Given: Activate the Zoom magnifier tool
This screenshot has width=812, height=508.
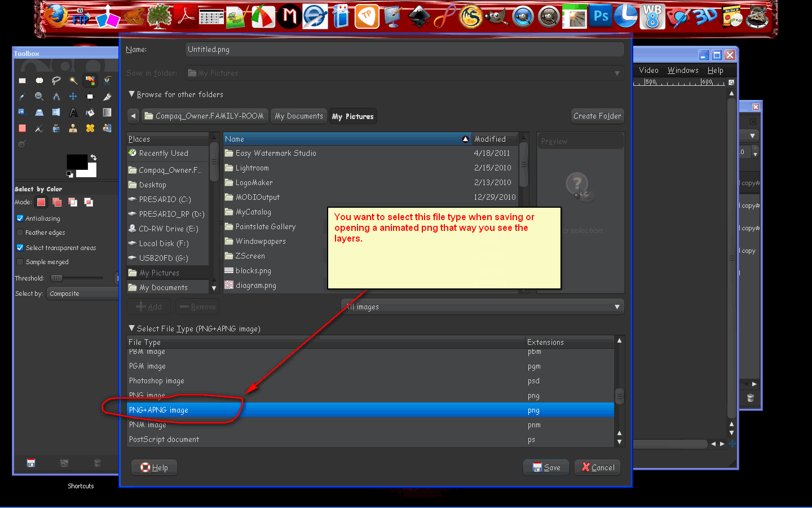Looking at the screenshot, I should [39, 97].
